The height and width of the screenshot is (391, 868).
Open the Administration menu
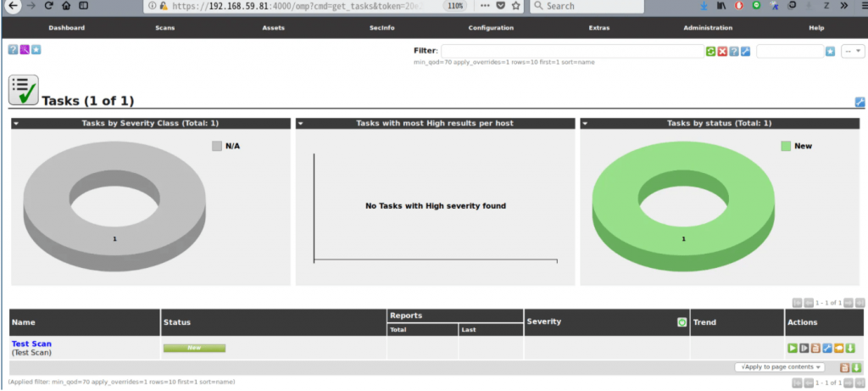click(708, 28)
